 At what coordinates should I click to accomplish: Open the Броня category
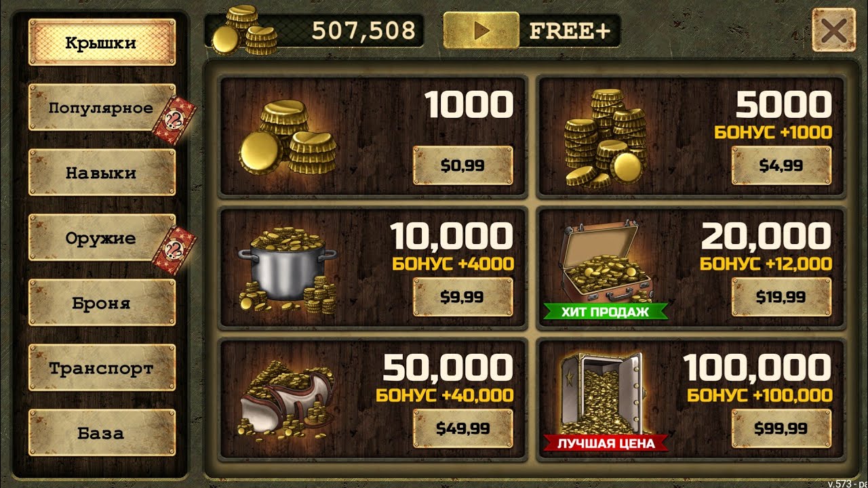(102, 303)
